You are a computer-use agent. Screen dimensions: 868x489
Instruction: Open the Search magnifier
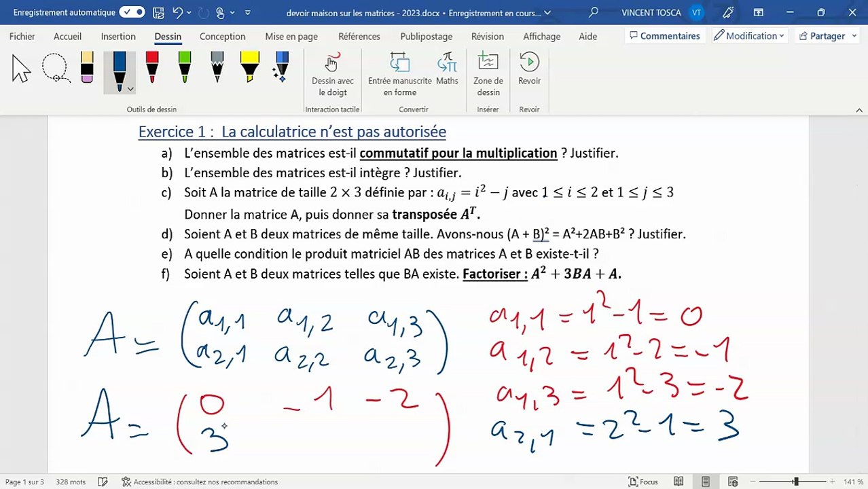594,12
